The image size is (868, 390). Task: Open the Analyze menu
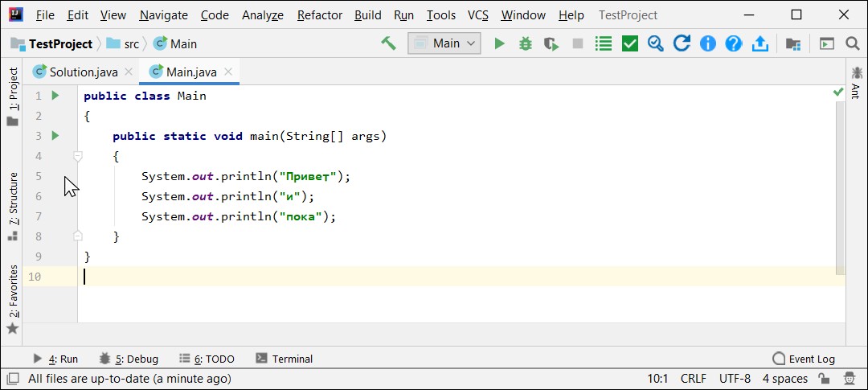pos(262,15)
